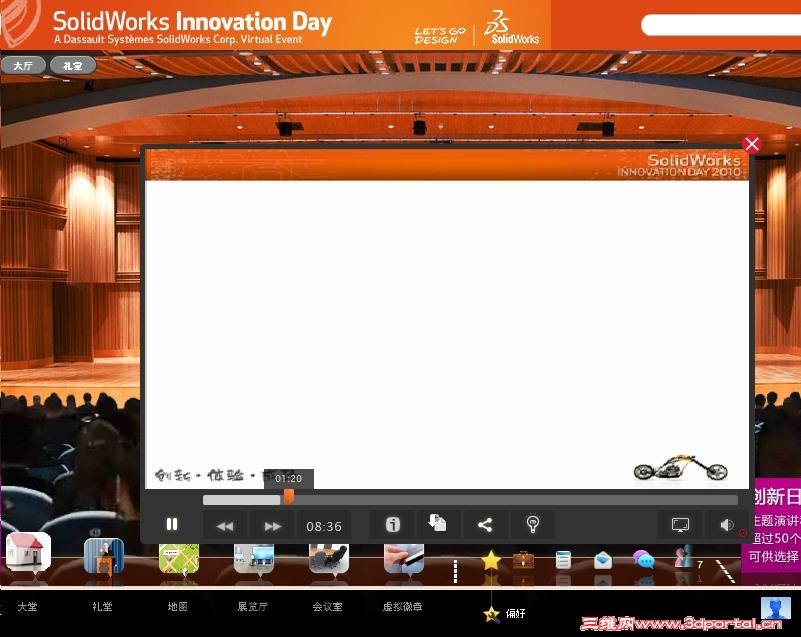Open the auditorium speaker icon

click(104, 556)
